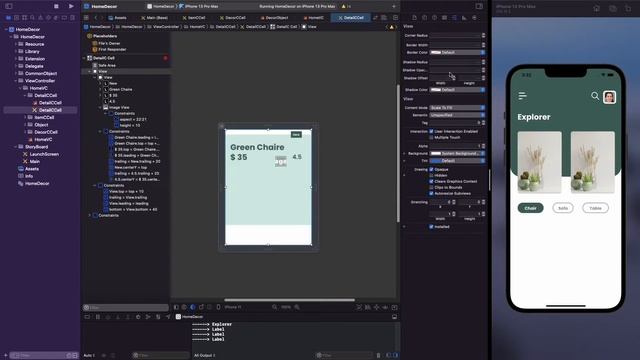Expand the Resource folder in navigator

click(16, 44)
